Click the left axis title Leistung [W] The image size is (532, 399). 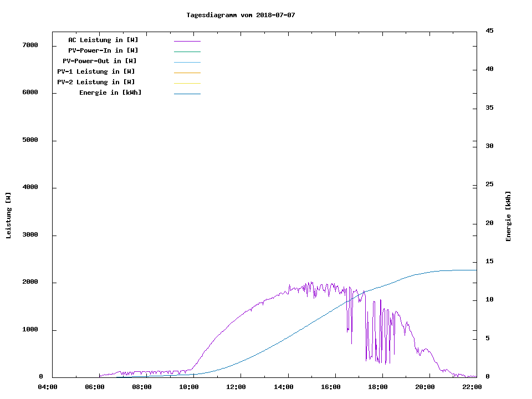pyautogui.click(x=8, y=216)
